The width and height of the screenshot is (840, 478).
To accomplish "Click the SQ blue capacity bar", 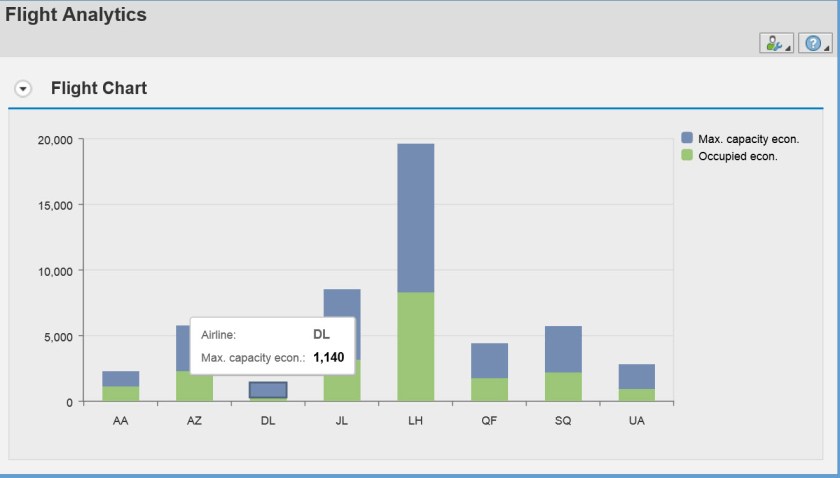I will (562, 349).
